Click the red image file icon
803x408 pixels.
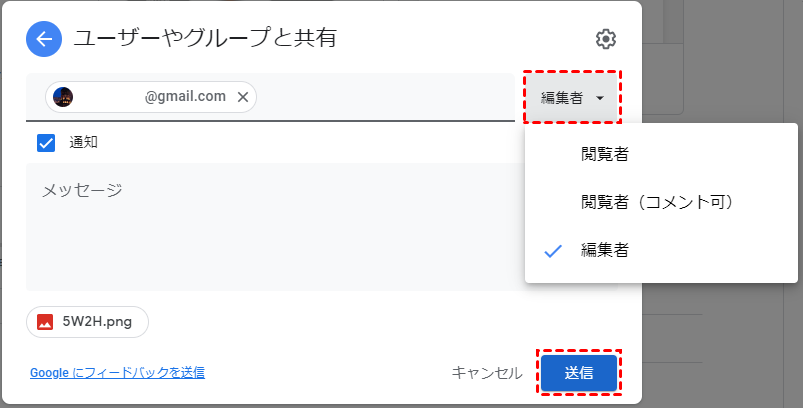(45, 322)
